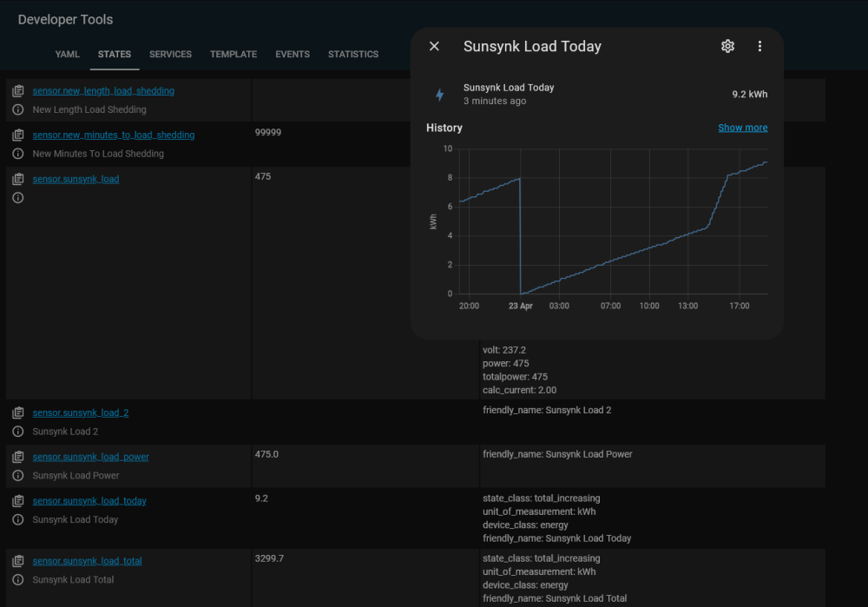The width and height of the screenshot is (868, 607).
Task: Close the Sunsynk Load Today dialog
Action: (x=435, y=47)
